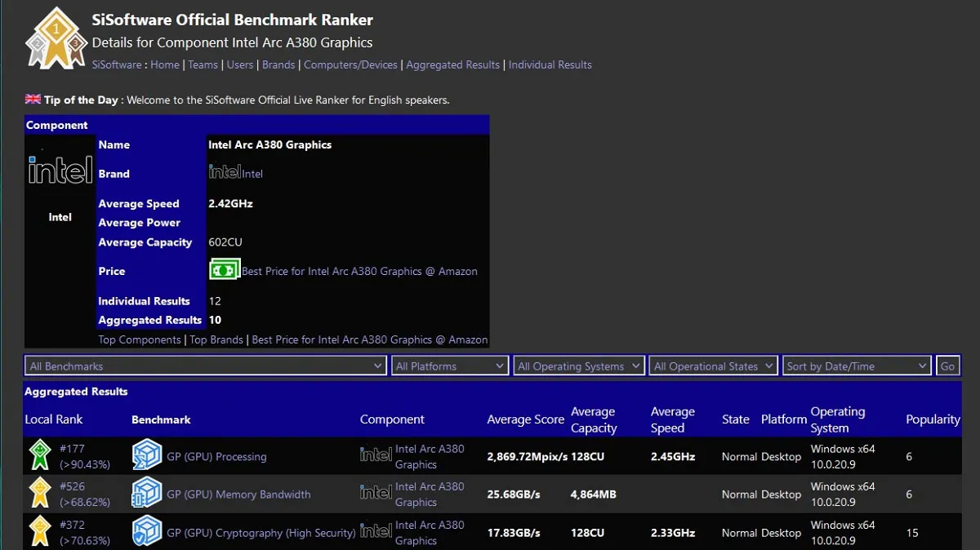Image resolution: width=980 pixels, height=550 pixels.
Task: Open Brands navigation link
Action: pos(278,64)
